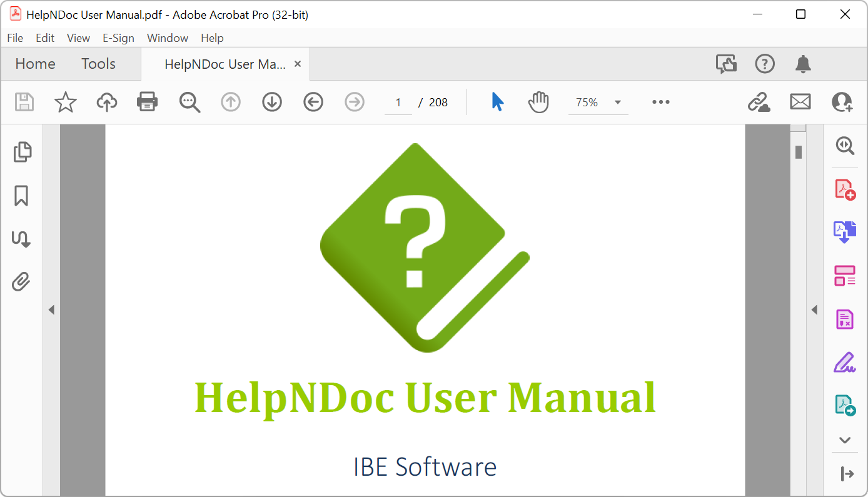Click the IBE Software text
Image resolution: width=868 pixels, height=497 pixels.
tap(425, 468)
